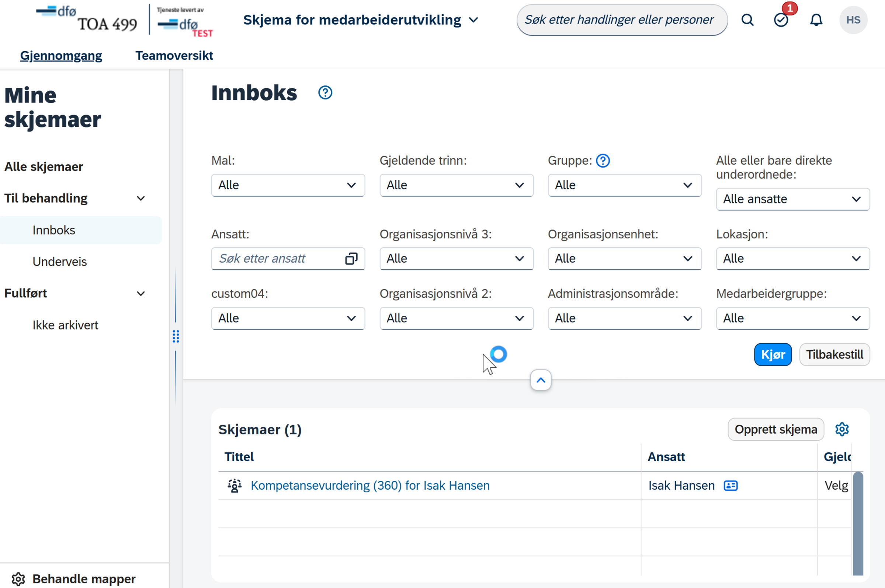The image size is (885, 588).
Task: Open Kompetansevurdering (360) for Isak Hansen link
Action: pos(370,486)
